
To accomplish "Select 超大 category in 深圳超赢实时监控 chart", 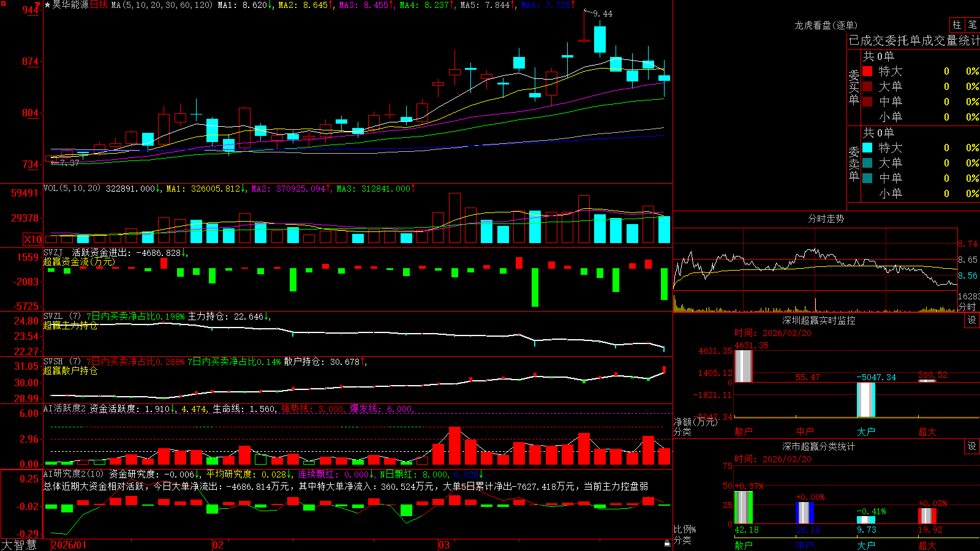I will (x=927, y=432).
